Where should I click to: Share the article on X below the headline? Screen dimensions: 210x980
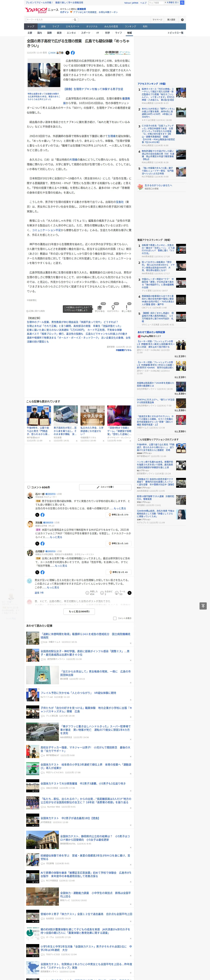(67, 53)
